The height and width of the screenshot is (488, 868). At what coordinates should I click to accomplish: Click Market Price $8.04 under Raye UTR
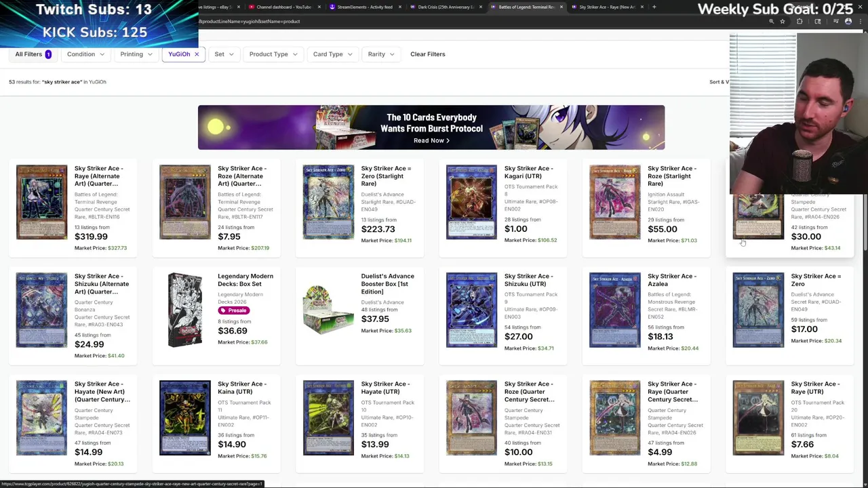tap(815, 456)
